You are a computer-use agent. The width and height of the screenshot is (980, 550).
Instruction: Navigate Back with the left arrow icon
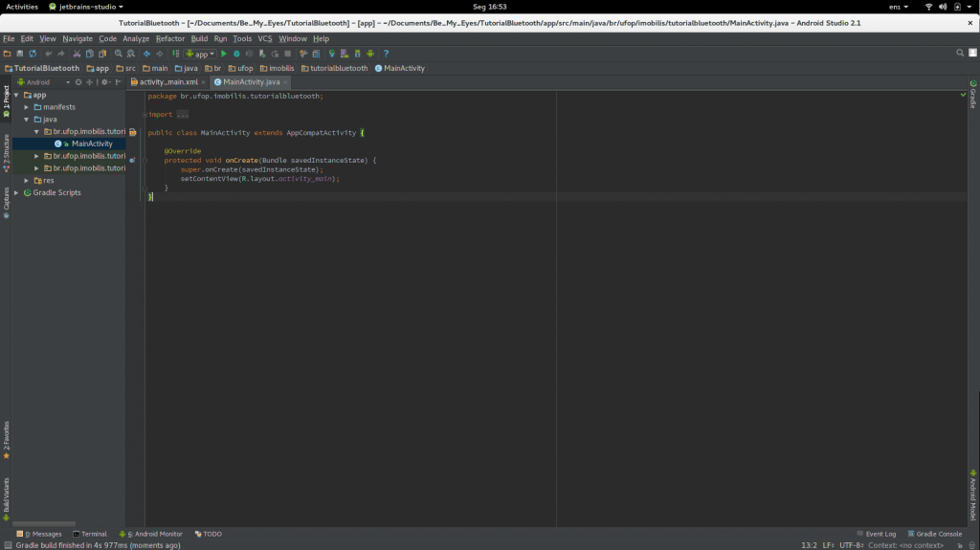146,54
